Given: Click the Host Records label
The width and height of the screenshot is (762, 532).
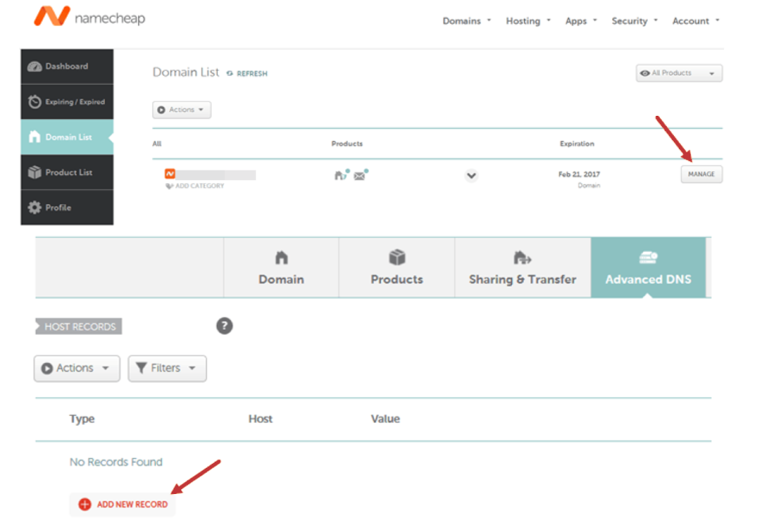Looking at the screenshot, I should (79, 327).
